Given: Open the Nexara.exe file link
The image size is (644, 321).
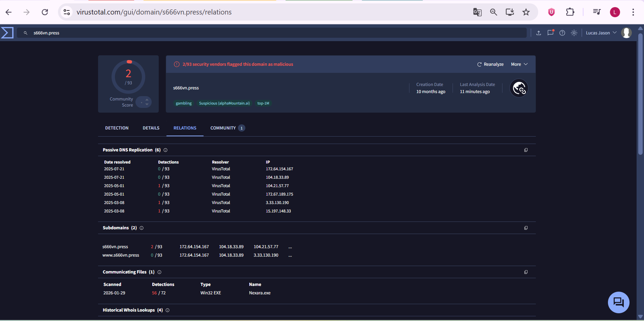Looking at the screenshot, I should [x=259, y=293].
